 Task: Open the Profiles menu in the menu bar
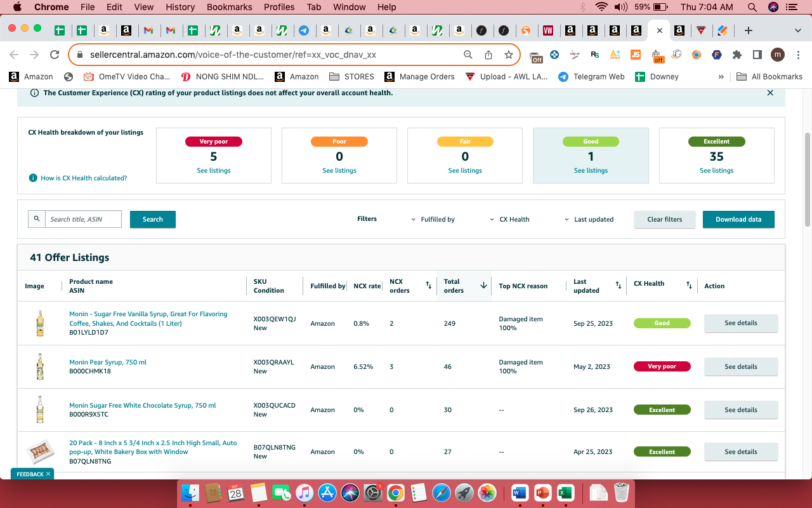279,7
